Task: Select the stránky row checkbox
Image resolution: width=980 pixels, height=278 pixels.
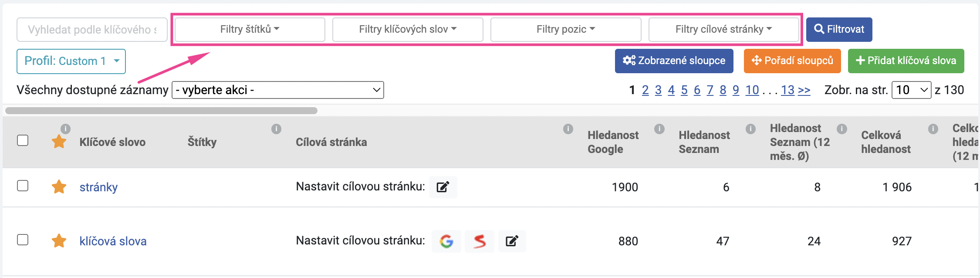Action: click(23, 186)
